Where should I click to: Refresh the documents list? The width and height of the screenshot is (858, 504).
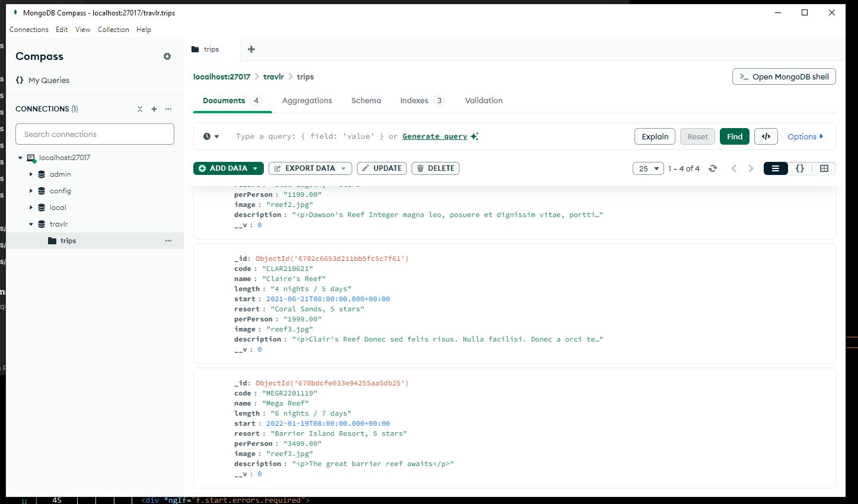tap(713, 168)
